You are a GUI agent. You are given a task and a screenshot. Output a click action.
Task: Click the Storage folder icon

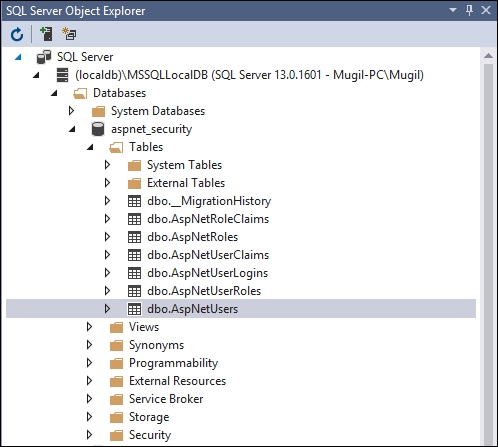click(x=116, y=417)
